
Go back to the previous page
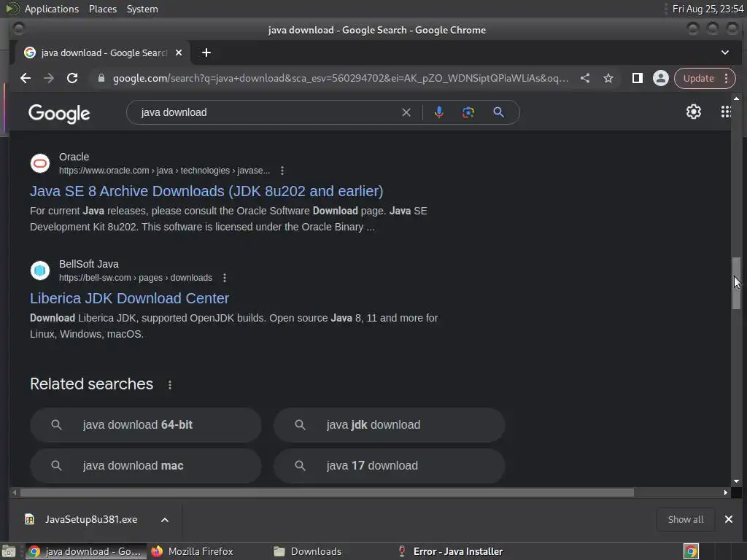(26, 78)
